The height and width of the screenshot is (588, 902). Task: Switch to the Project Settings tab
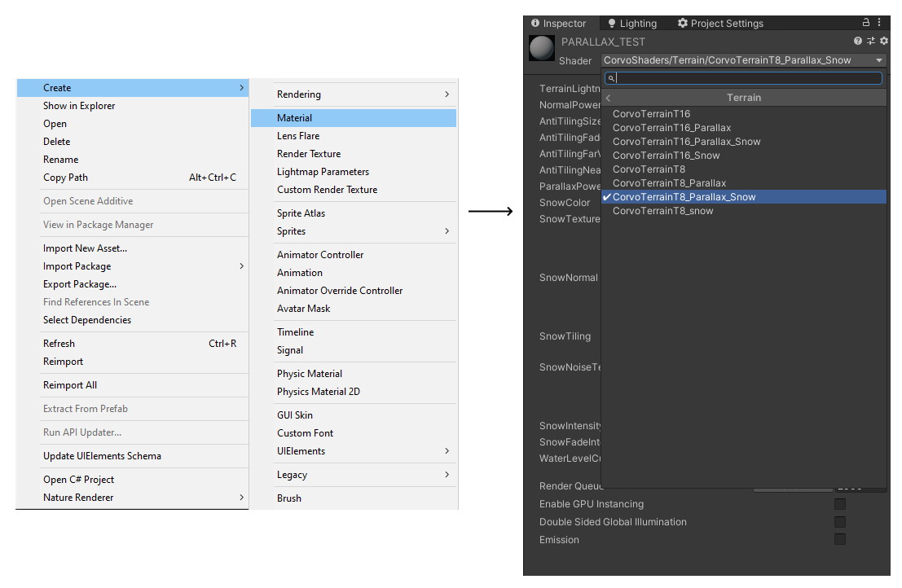pos(720,23)
